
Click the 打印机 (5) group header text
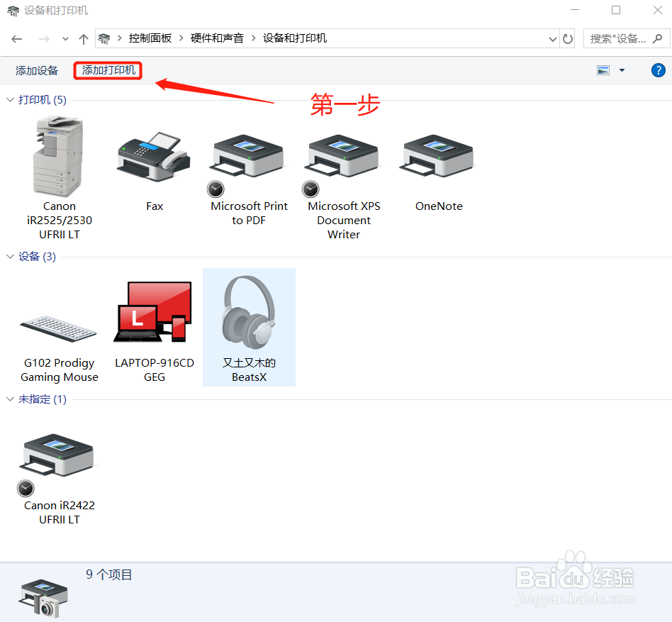(43, 99)
